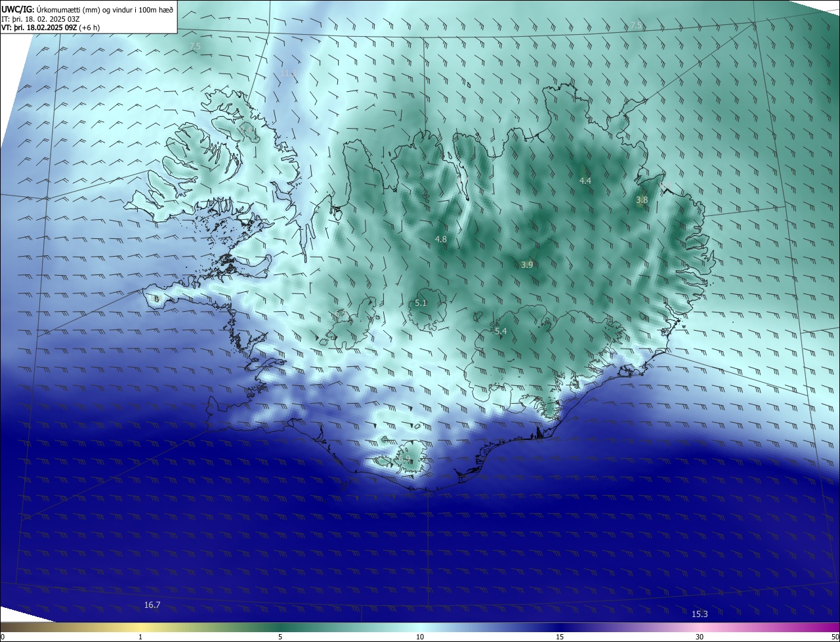The image size is (840, 642).
Task: Click the '15' tick on the colour scale
Action: (x=560, y=637)
